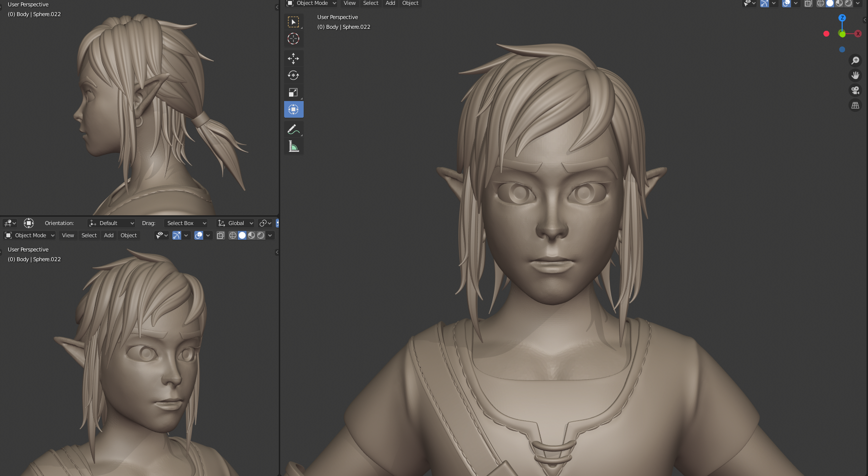
Task: Toggle gizmo display in the bottom-left viewport
Action: [x=177, y=235]
